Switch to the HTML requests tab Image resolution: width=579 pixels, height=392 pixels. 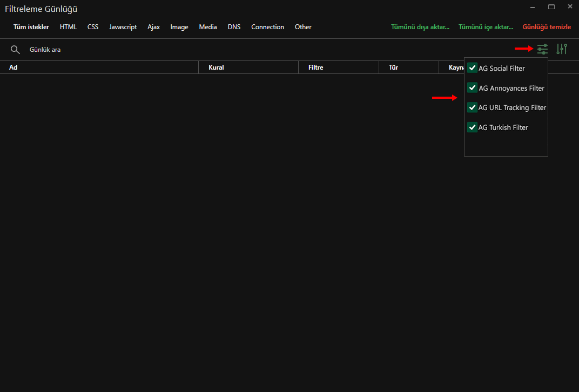pyautogui.click(x=68, y=26)
